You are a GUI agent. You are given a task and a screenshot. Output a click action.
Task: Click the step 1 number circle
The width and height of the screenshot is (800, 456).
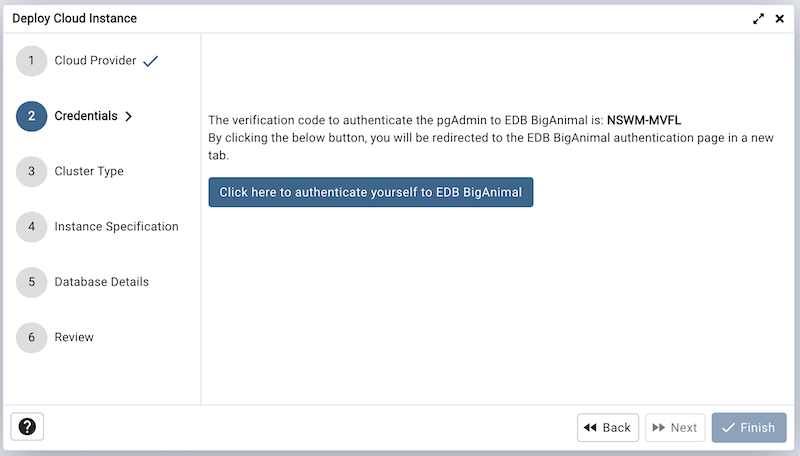point(31,61)
